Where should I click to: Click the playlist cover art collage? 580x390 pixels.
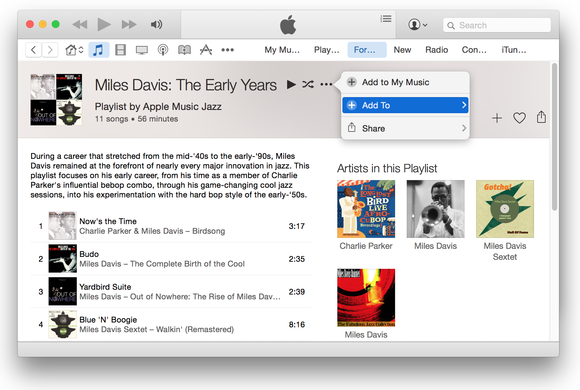[x=56, y=100]
